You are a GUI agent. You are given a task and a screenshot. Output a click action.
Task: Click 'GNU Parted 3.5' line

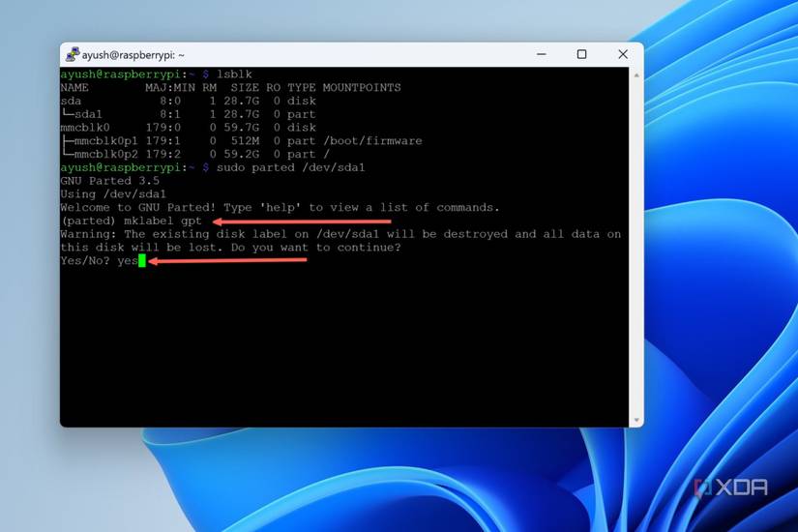[110, 181]
